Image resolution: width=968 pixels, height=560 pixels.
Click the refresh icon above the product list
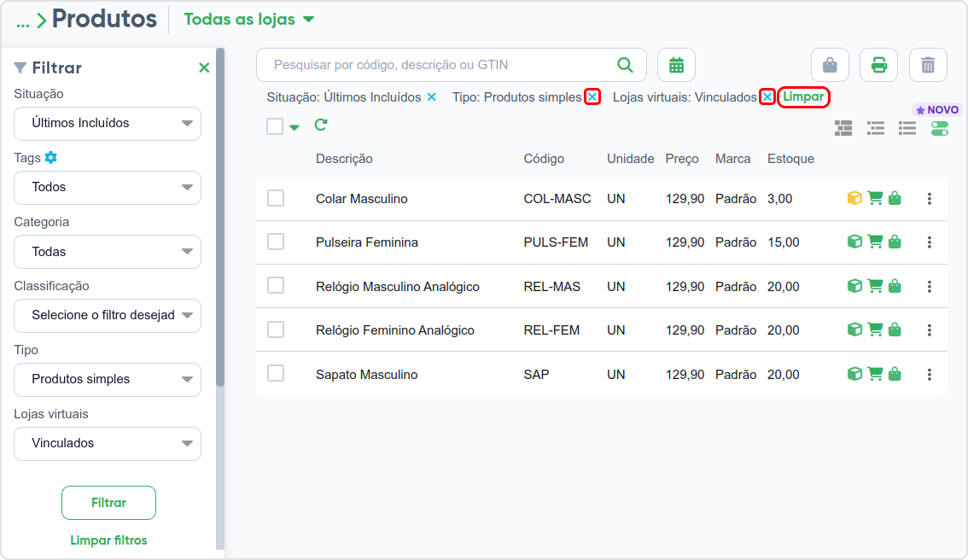click(320, 125)
